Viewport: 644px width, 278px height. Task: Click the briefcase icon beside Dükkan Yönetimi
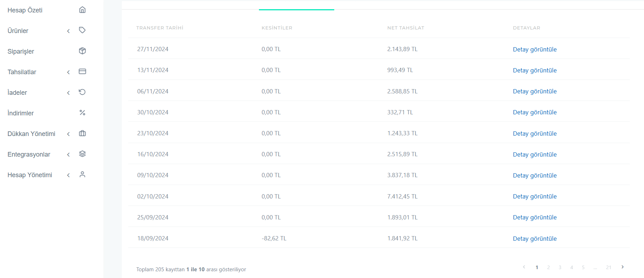[82, 133]
